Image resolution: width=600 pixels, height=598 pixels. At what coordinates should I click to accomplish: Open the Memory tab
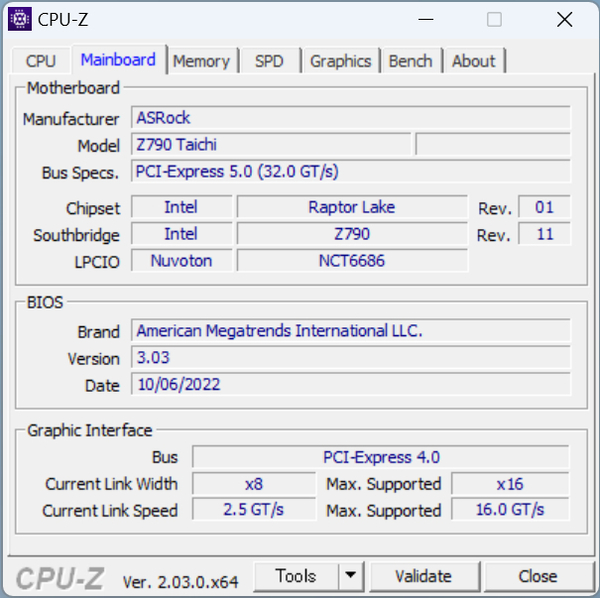point(202,61)
